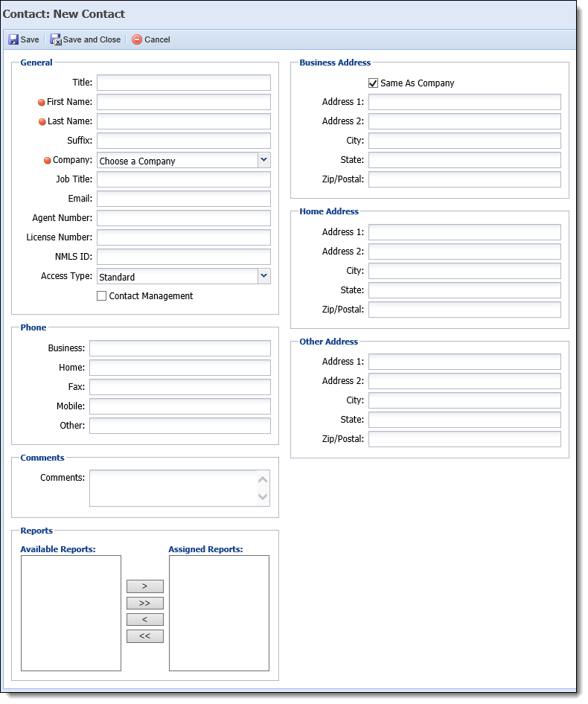The image size is (588, 704).
Task: Click Business Address City field
Action: 465,141
